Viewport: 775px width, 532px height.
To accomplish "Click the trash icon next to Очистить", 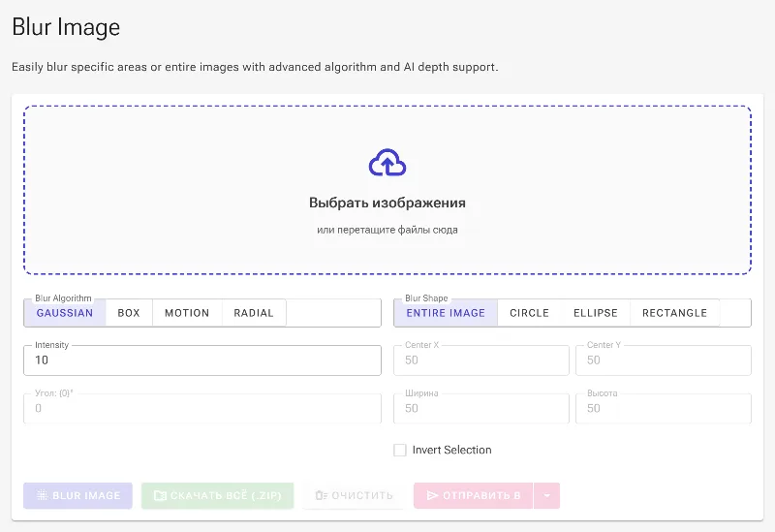I will click(322, 495).
